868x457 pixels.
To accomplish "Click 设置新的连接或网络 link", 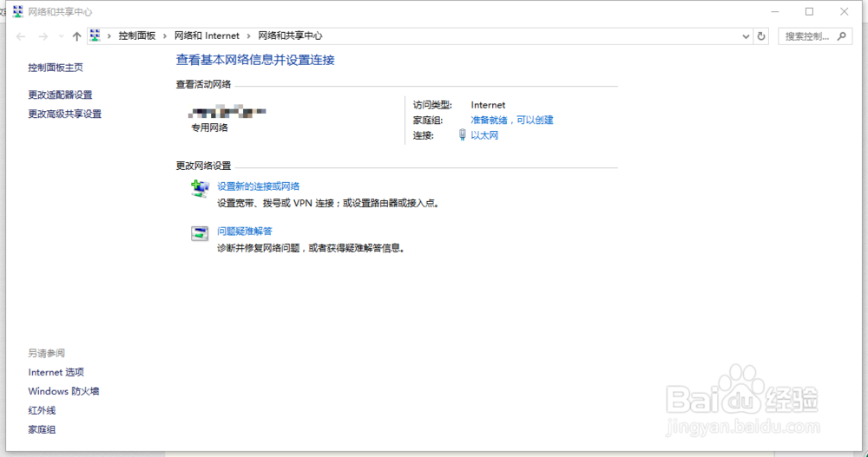I will click(258, 186).
